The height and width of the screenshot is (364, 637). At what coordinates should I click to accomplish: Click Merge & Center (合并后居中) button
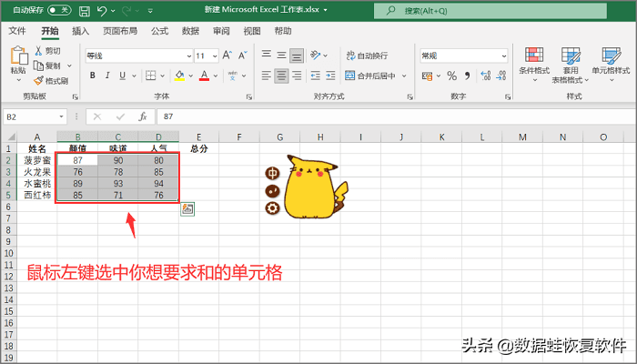click(x=370, y=76)
